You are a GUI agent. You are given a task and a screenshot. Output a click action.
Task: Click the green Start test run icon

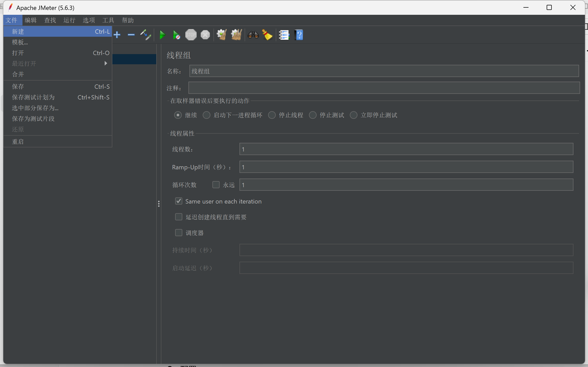click(162, 35)
